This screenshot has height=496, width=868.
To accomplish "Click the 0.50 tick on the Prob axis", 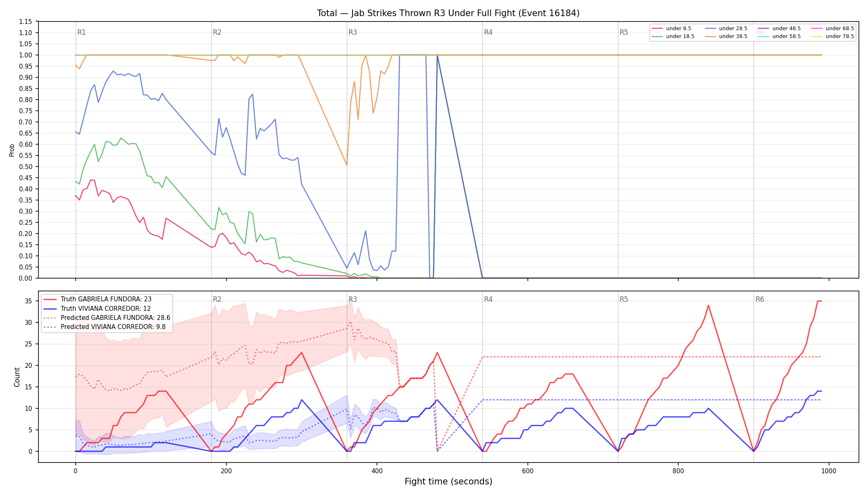I will point(26,167).
